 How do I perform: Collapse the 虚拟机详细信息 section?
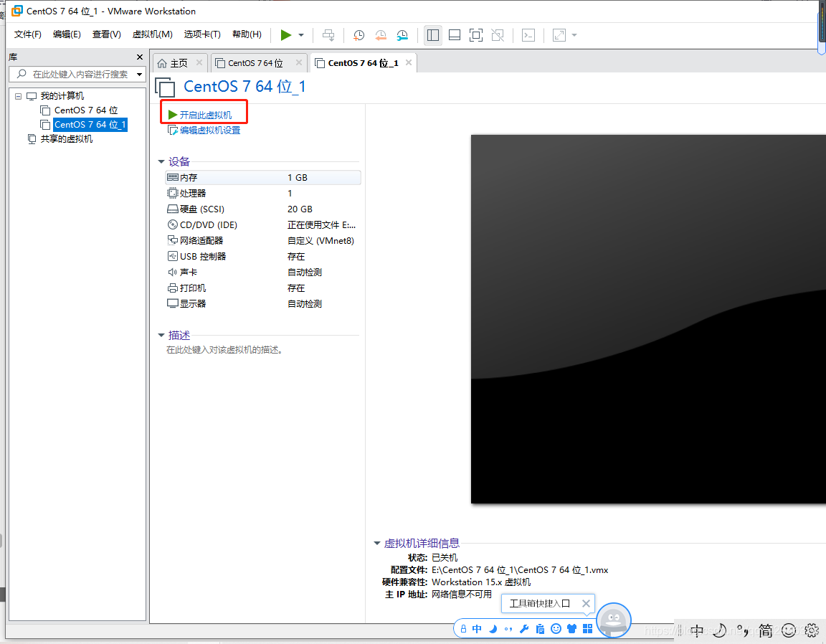pos(377,544)
